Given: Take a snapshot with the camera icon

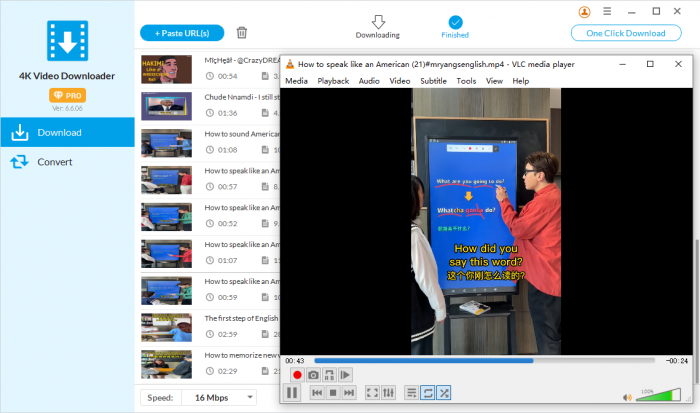Looking at the screenshot, I should [x=313, y=375].
